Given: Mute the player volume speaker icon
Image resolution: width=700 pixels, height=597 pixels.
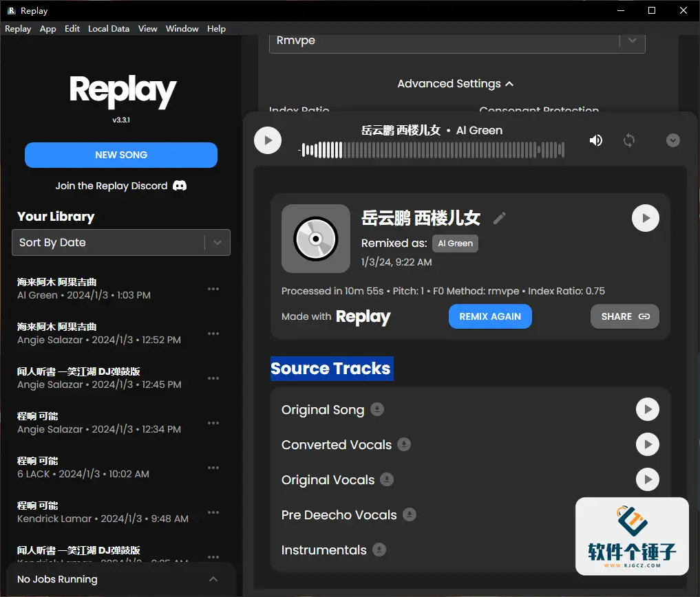Looking at the screenshot, I should (596, 140).
